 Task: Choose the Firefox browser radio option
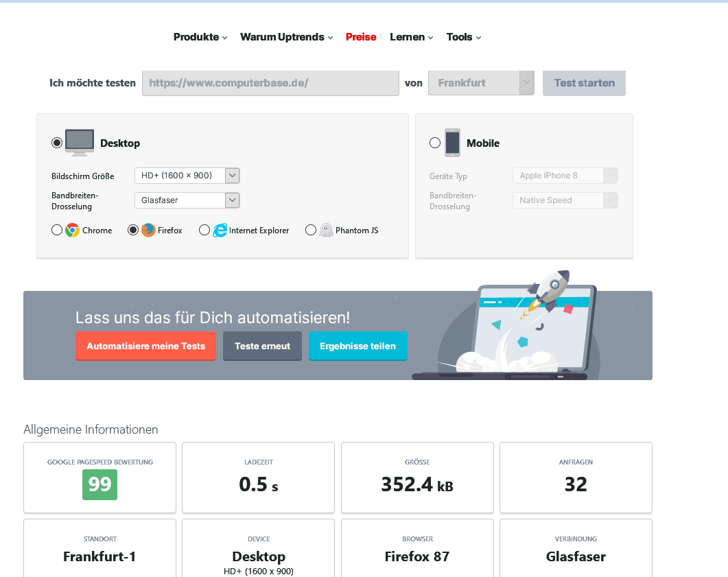tap(133, 231)
